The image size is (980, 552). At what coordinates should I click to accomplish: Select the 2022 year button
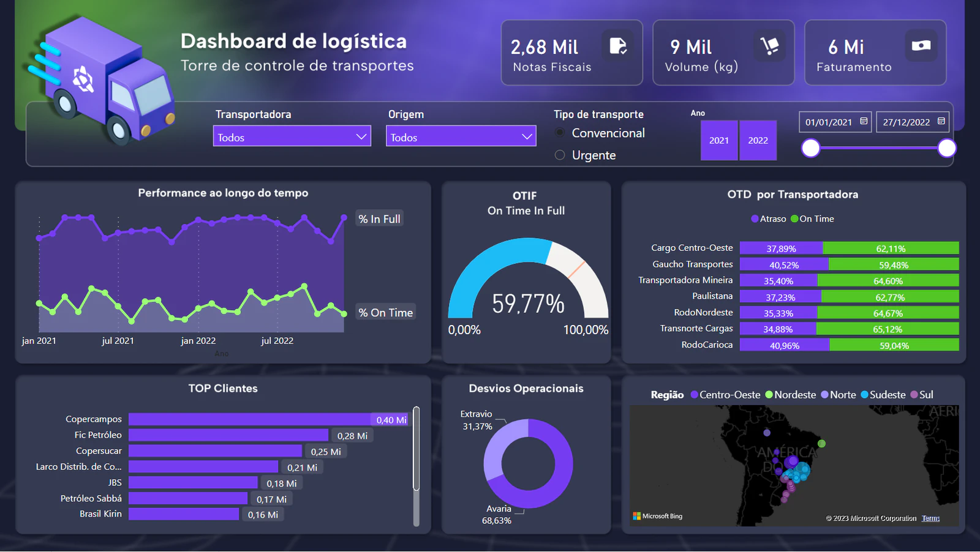tap(758, 140)
